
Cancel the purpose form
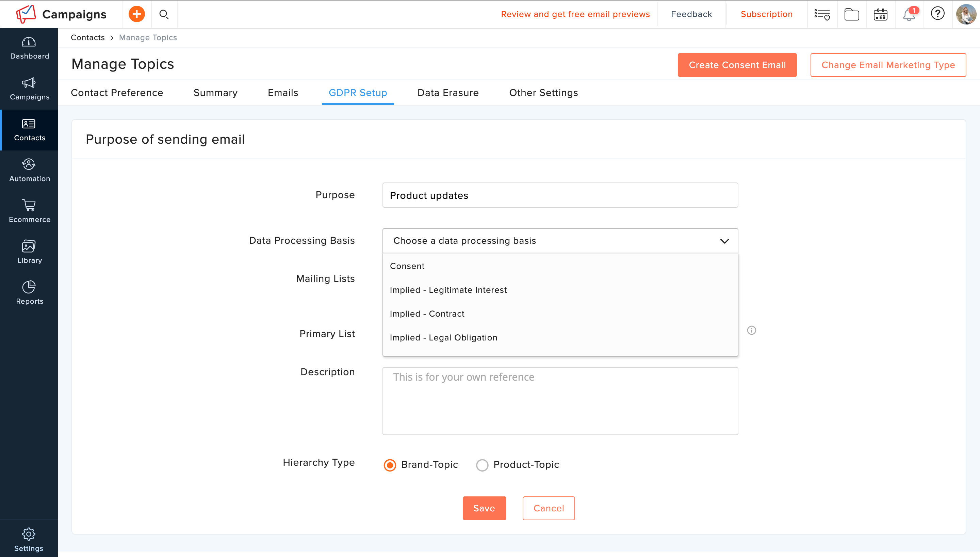(549, 508)
